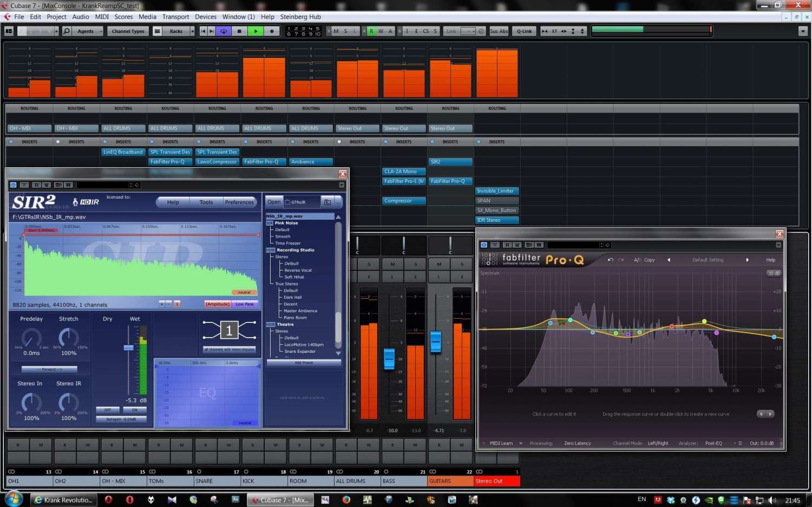Open MIDI Learn dropdown in Pro-Q
Image resolution: width=812 pixels, height=507 pixels.
click(x=520, y=444)
